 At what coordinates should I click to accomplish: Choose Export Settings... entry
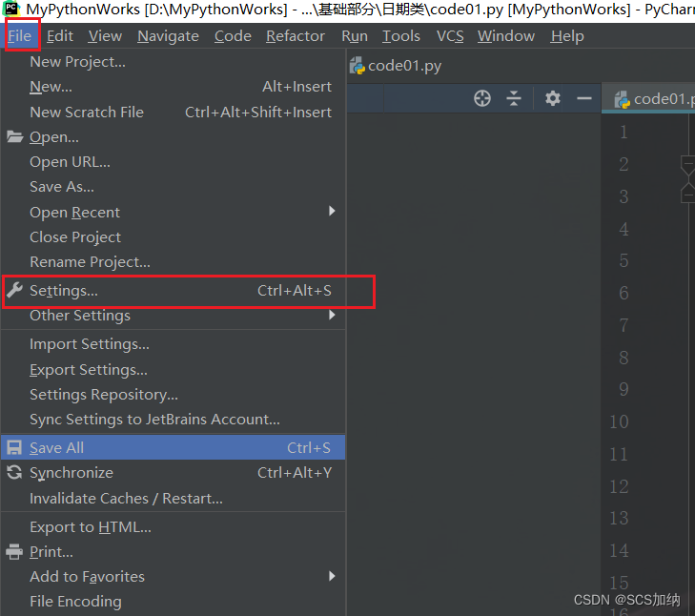pos(174,370)
